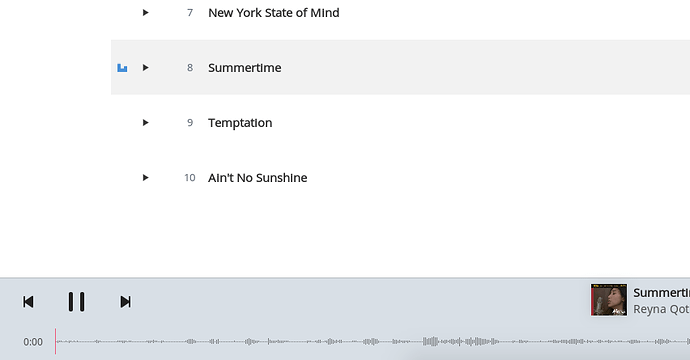Image resolution: width=690 pixels, height=360 pixels.
Task: Click the Ain't No Sunshine title
Action: (x=257, y=178)
